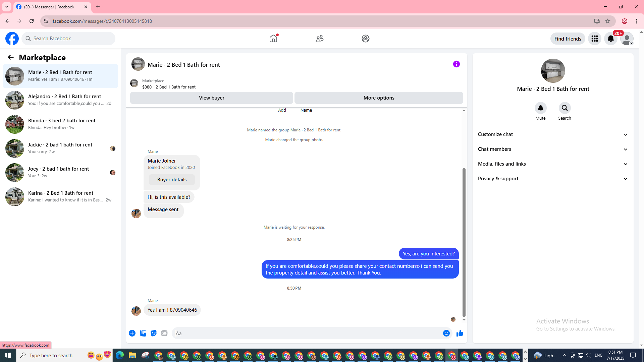
Task: Click the large group photo in info panel
Action: coord(553,71)
